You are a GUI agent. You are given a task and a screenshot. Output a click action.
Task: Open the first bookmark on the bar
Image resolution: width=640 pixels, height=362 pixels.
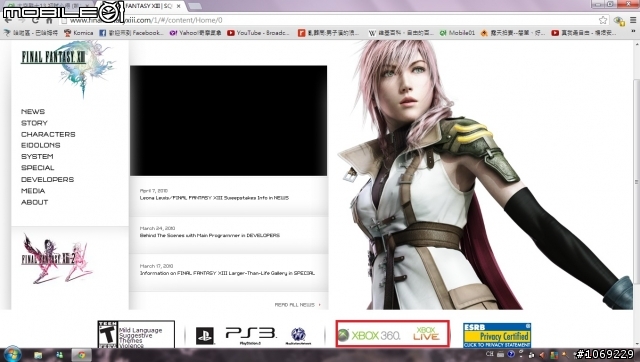tap(30, 33)
